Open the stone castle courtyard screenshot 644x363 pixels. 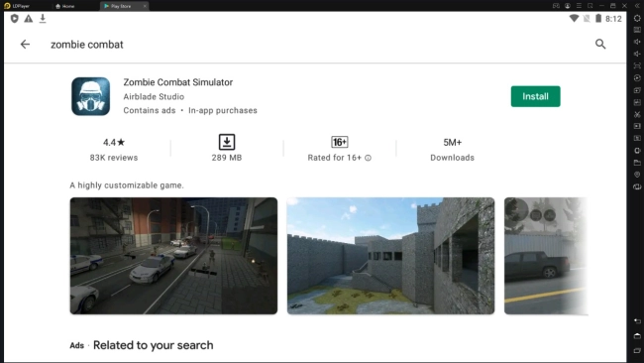coord(390,256)
